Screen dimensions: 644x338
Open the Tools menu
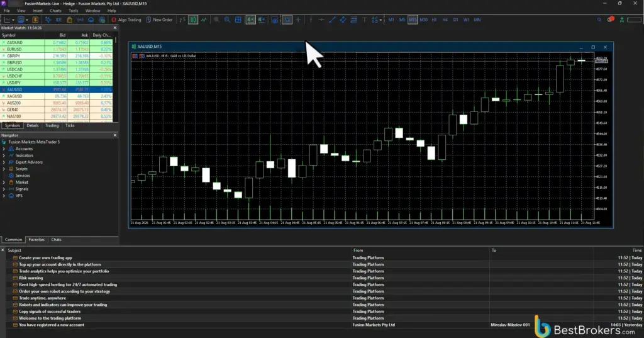pos(73,11)
